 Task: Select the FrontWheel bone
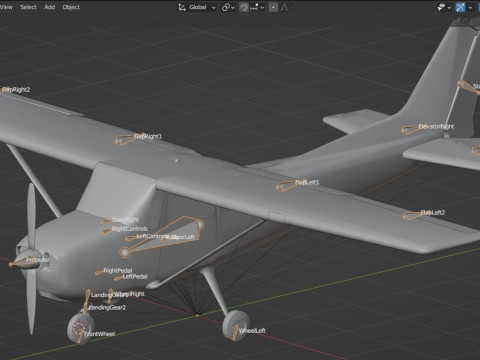(x=80, y=337)
